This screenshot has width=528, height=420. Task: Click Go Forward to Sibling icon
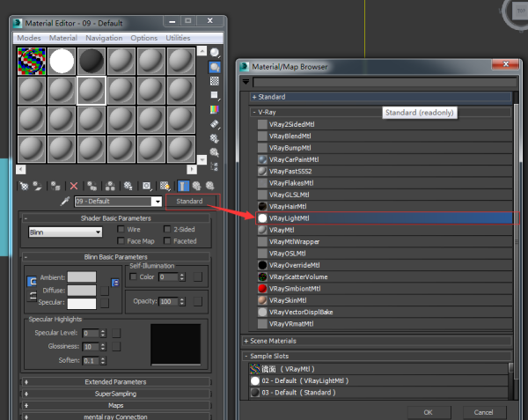pos(209,186)
